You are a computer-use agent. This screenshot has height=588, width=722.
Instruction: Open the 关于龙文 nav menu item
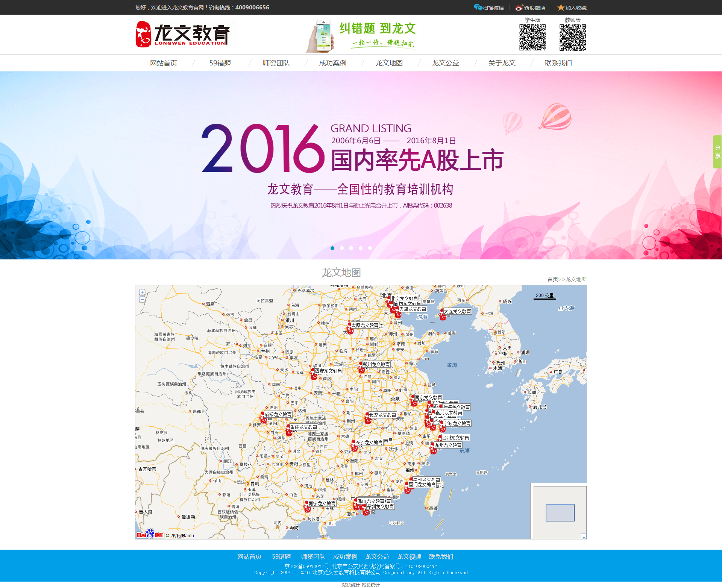[x=502, y=63]
